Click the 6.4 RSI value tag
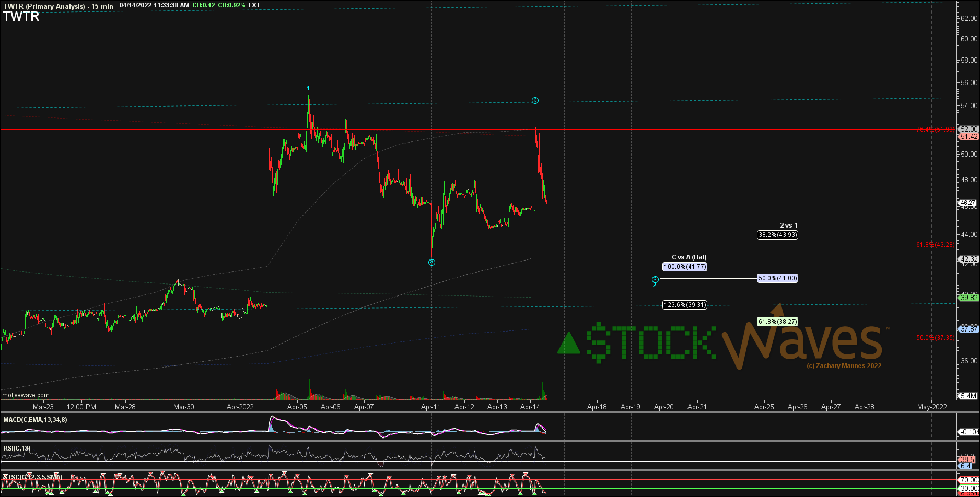980x497 pixels. [965, 466]
